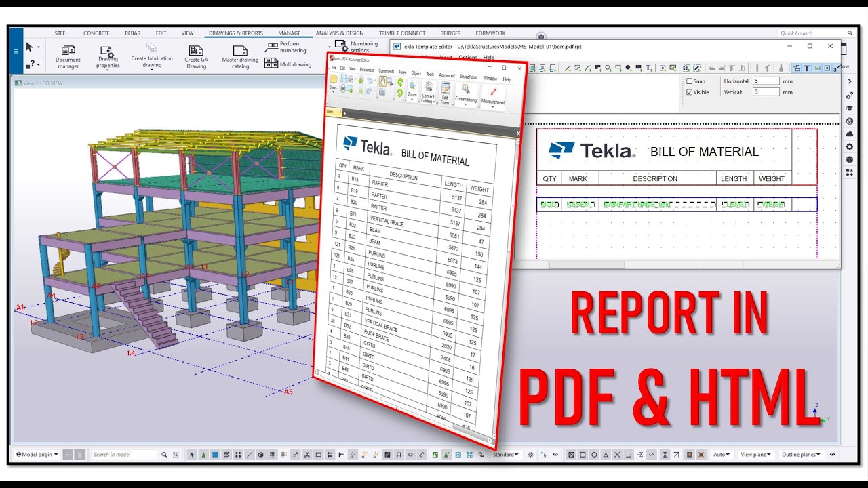868x488 pixels.
Task: Click the Commenting tool in PDF-XChange
Action: click(x=466, y=94)
